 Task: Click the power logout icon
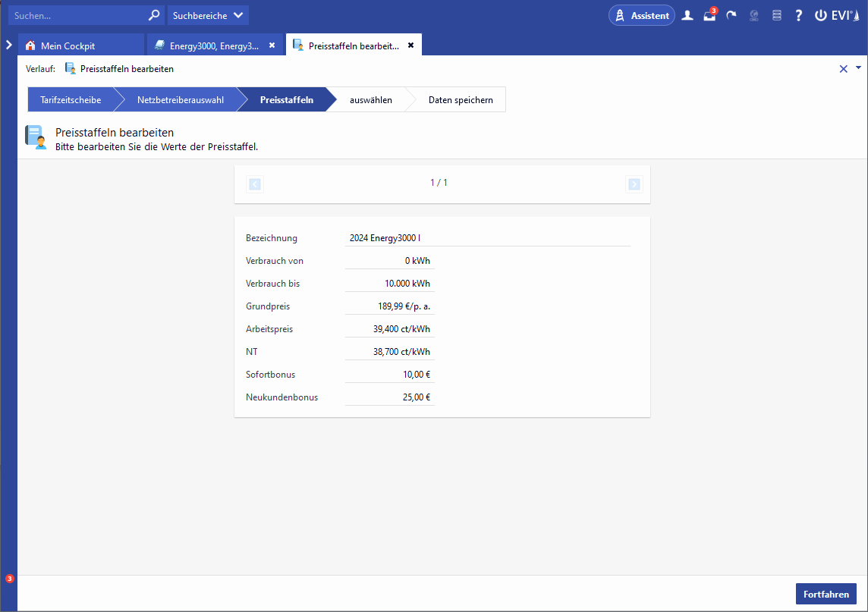[x=821, y=15]
